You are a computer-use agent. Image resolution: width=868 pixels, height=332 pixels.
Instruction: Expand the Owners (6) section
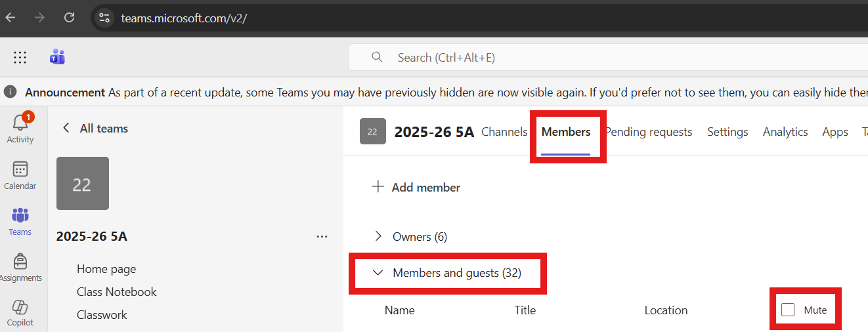[x=378, y=236]
